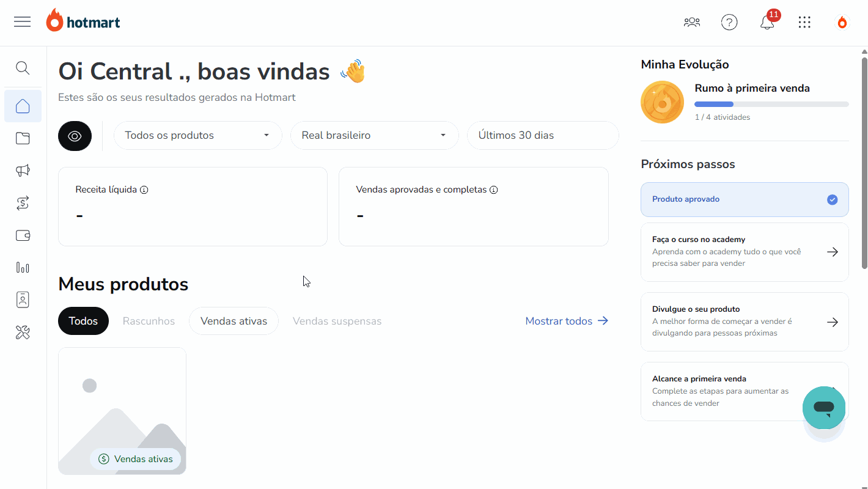Open the bar chart reports sidebar icon
The width and height of the screenshot is (868, 489).
point(23,267)
